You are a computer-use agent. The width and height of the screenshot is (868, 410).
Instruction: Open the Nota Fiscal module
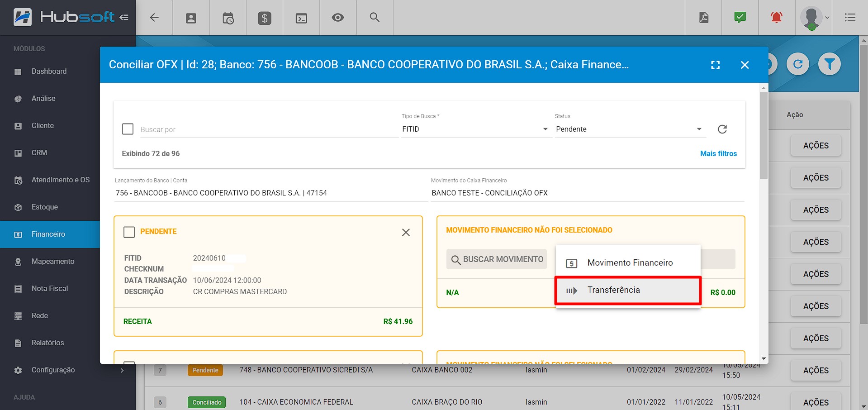point(50,289)
